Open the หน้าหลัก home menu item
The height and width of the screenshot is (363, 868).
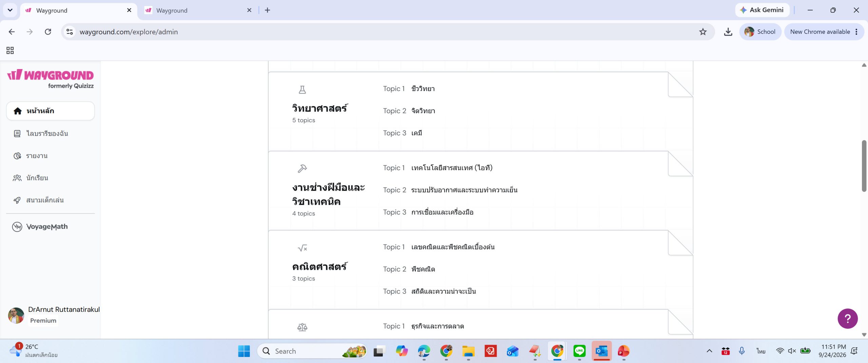tap(50, 111)
